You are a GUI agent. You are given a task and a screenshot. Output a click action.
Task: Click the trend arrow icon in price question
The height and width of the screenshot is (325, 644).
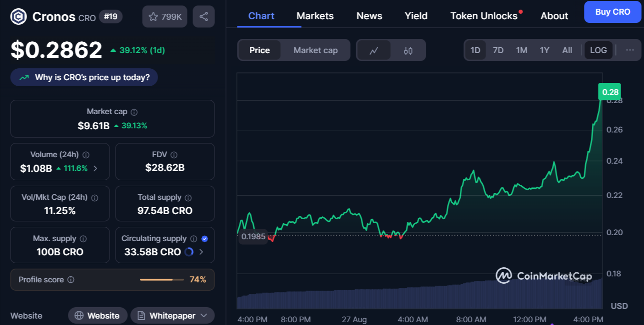point(24,77)
